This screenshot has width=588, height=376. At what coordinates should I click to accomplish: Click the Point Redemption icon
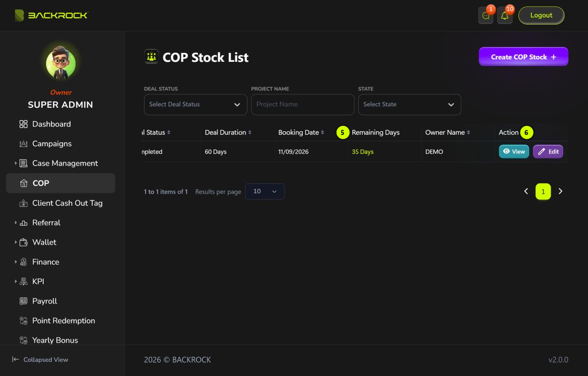click(x=23, y=321)
